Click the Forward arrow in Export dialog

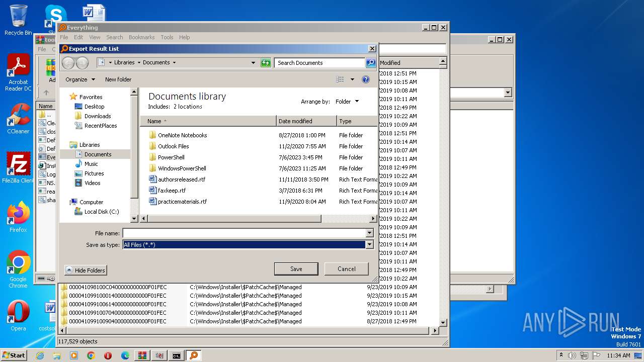point(82,63)
